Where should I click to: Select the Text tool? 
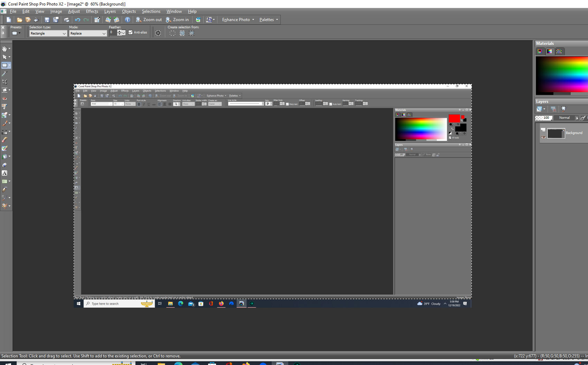tap(4, 173)
